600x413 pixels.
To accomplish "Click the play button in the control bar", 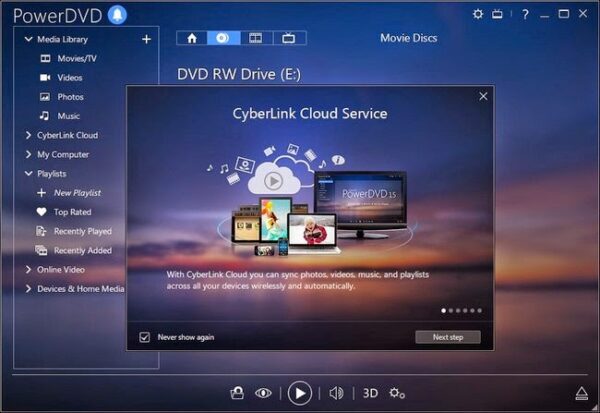I will [300, 393].
